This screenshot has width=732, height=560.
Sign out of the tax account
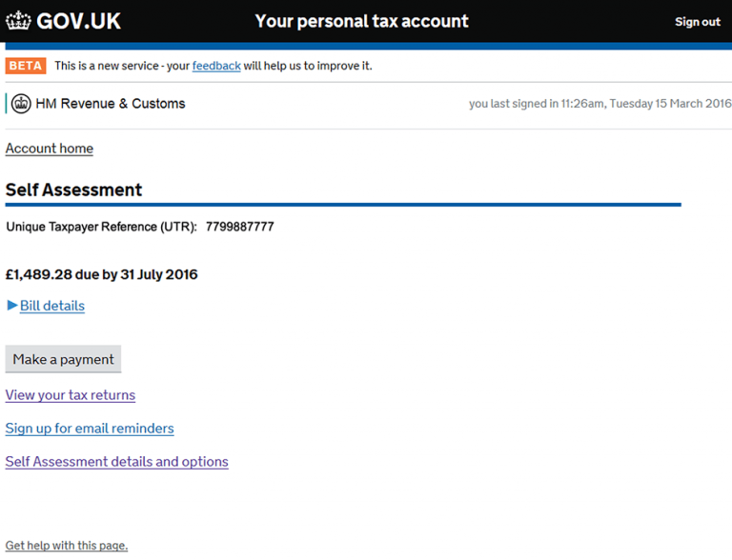click(698, 22)
